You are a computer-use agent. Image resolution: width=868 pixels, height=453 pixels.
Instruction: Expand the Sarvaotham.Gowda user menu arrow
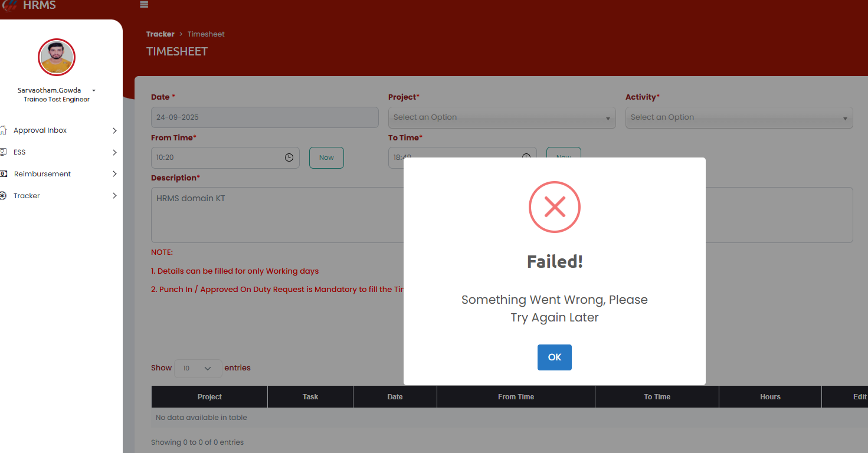pyautogui.click(x=94, y=91)
